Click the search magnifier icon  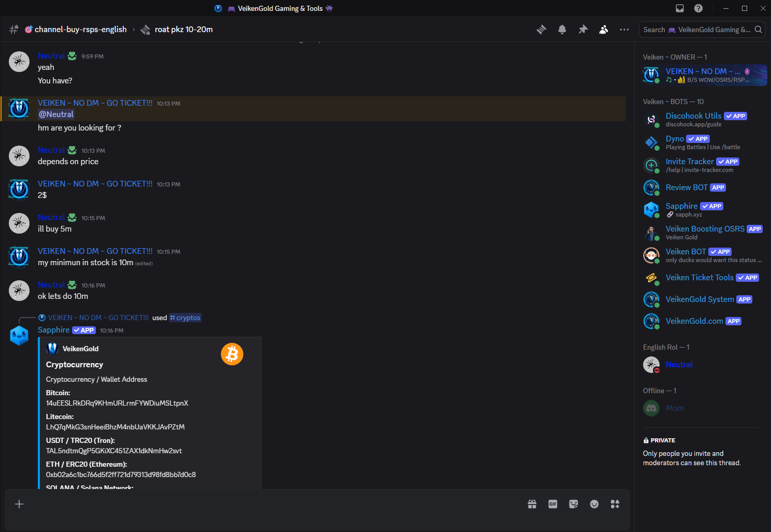(758, 30)
